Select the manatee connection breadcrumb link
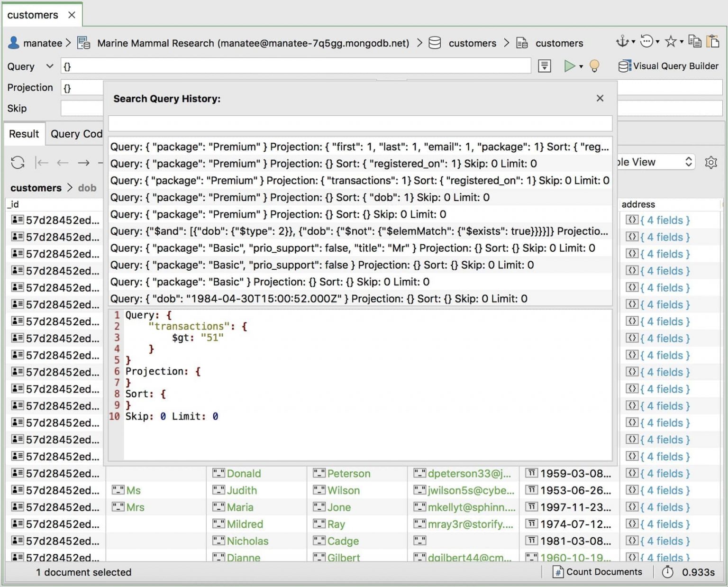The width and height of the screenshot is (728, 587). point(43,43)
